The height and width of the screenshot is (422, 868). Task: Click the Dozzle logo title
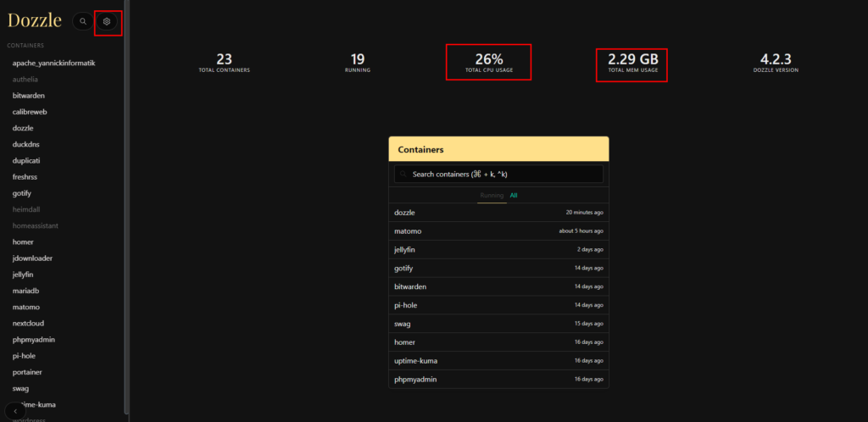click(34, 20)
